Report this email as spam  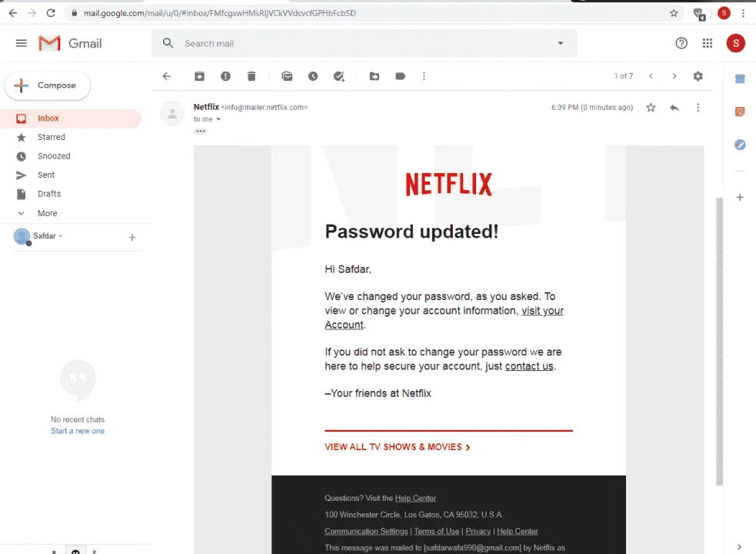225,76
